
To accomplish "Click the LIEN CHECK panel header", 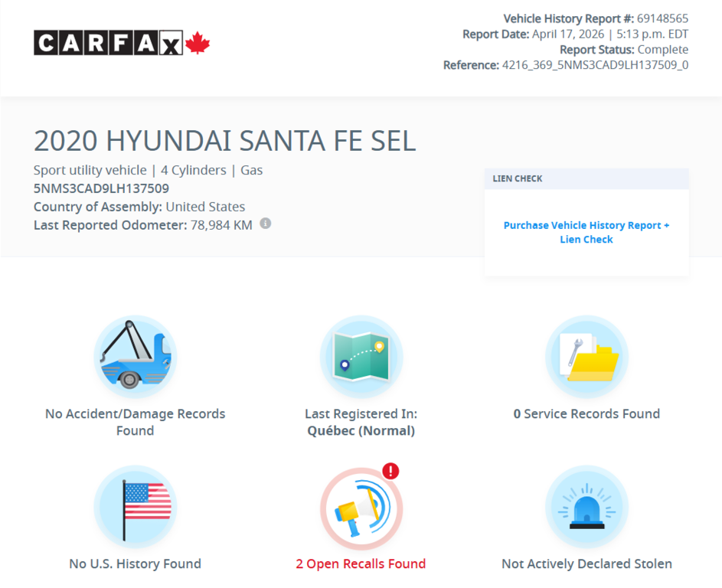I will 586,178.
